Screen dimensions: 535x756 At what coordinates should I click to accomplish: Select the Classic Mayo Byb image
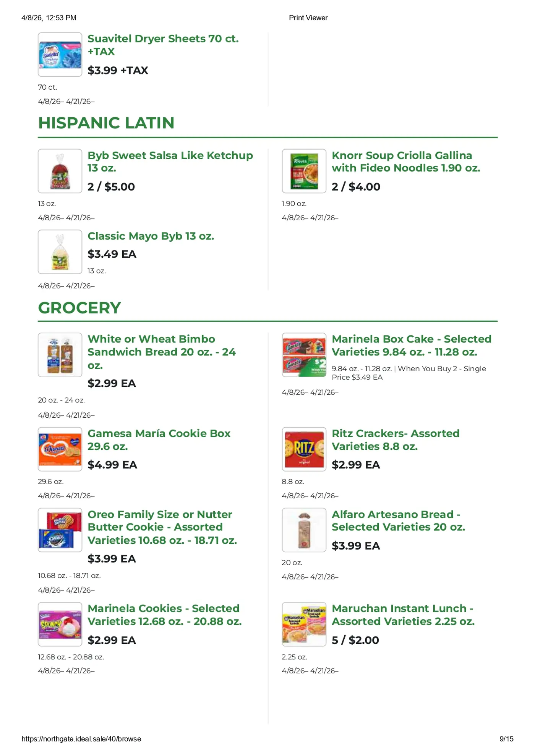coord(60,252)
